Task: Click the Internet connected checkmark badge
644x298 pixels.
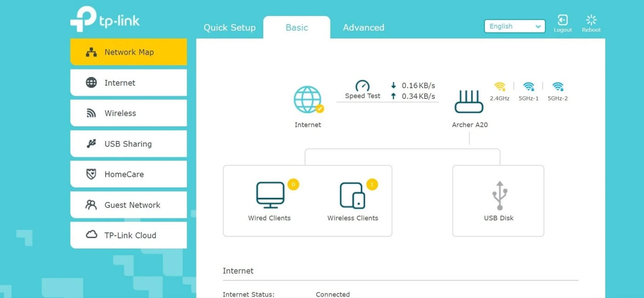Action: [320, 109]
